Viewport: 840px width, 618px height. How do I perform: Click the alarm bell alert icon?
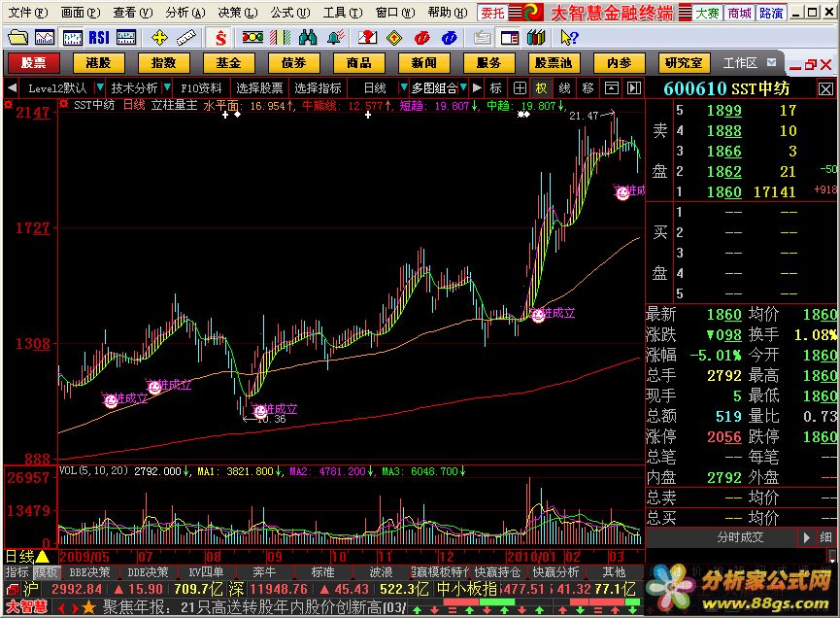335,38
